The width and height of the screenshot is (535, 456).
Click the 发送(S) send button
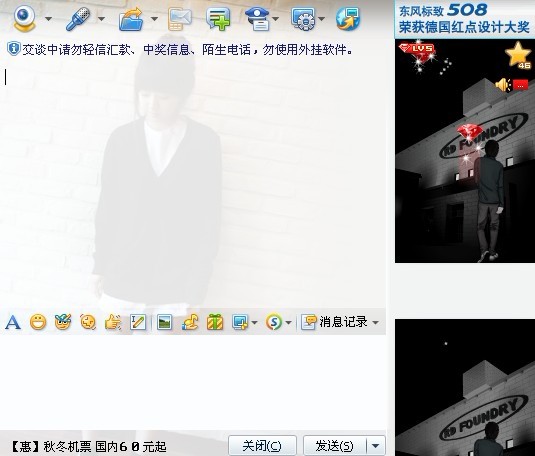point(334,446)
